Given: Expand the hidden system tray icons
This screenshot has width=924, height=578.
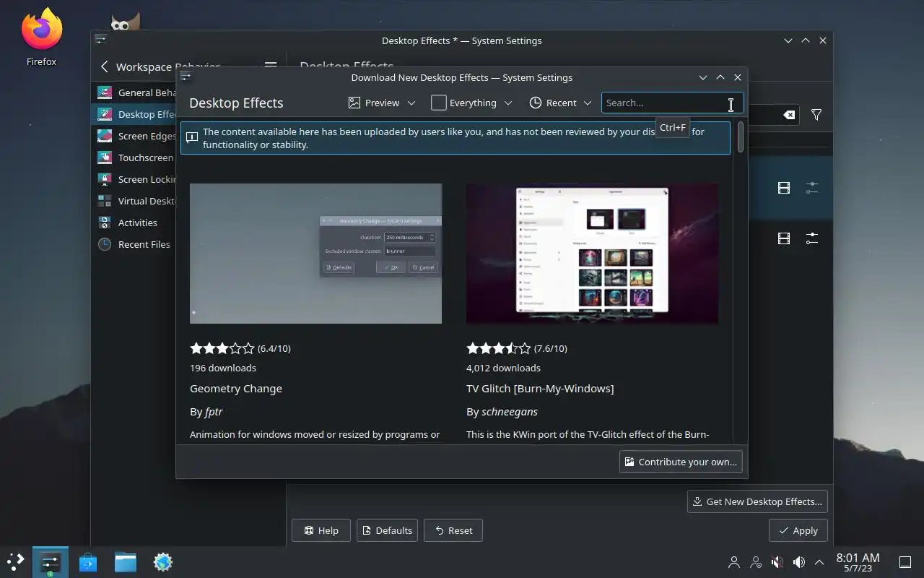Looking at the screenshot, I should click(x=819, y=562).
